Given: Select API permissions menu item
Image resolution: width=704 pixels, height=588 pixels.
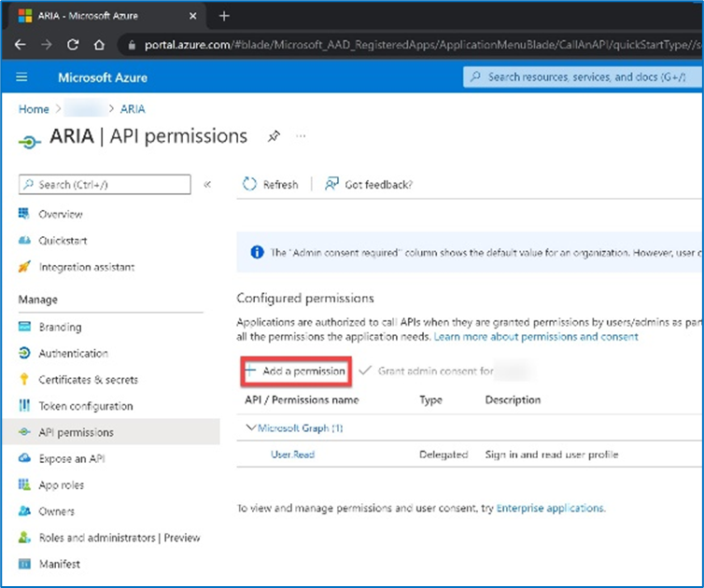Looking at the screenshot, I should (110, 432).
